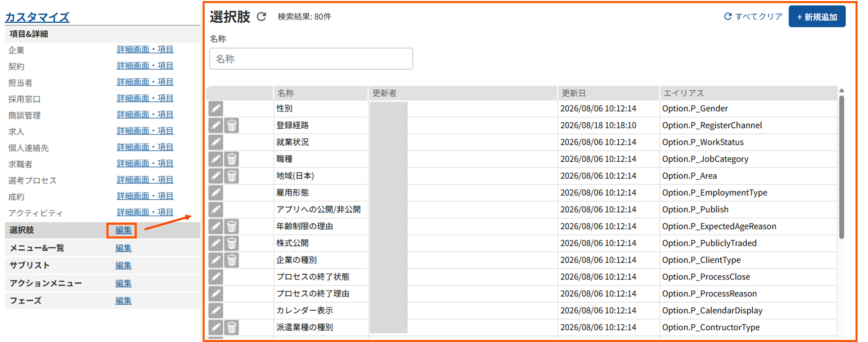
Task: Click すべてクリア to reset filters
Action: click(x=753, y=16)
